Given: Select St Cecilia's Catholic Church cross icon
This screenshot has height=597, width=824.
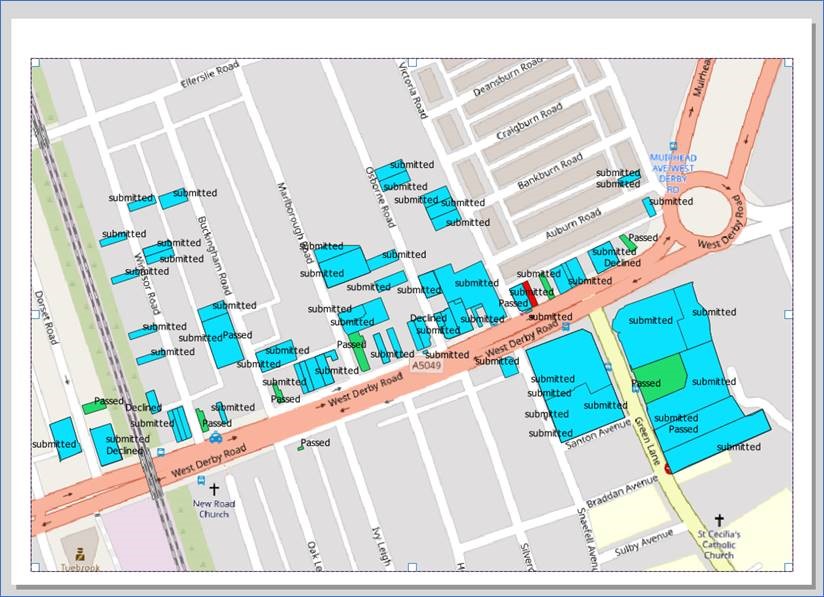Looking at the screenshot, I should [x=719, y=520].
